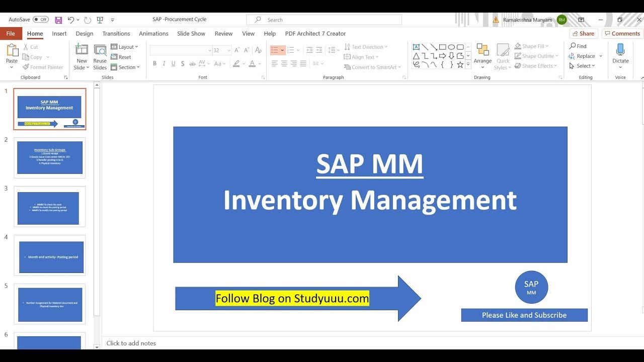Open Align Text dropdown
The width and height of the screenshot is (644, 362).
coord(362,57)
